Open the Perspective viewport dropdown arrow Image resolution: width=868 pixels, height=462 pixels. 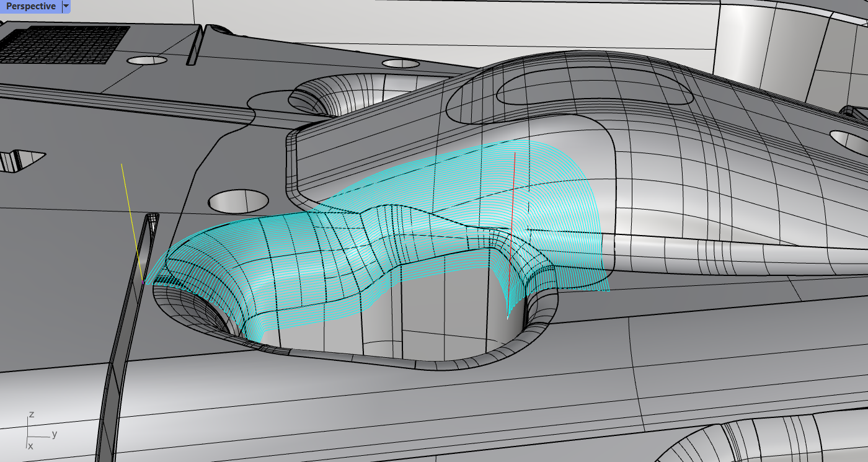pyautogui.click(x=66, y=6)
